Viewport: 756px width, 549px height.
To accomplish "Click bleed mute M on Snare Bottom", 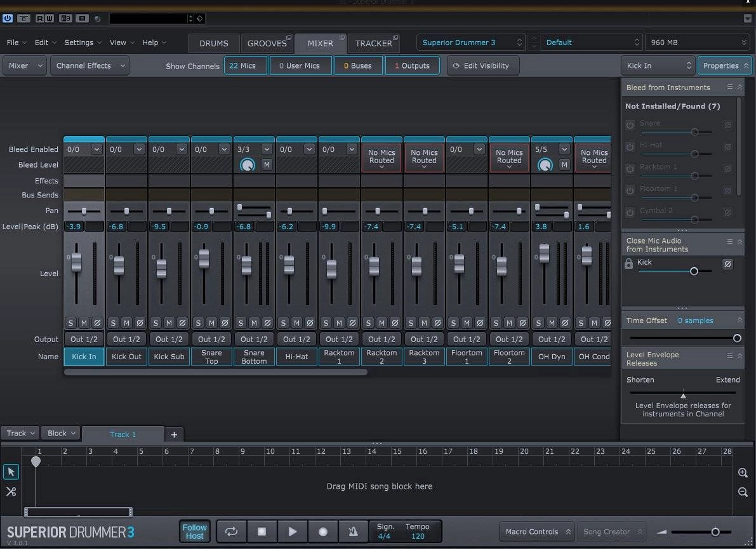I will click(267, 165).
